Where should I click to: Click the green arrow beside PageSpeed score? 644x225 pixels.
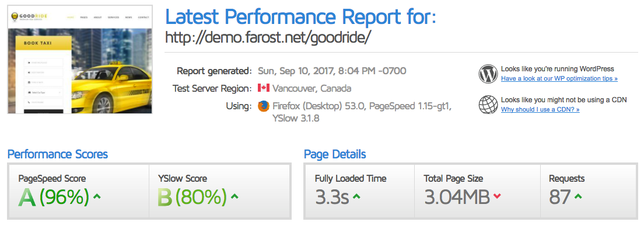[97, 196]
